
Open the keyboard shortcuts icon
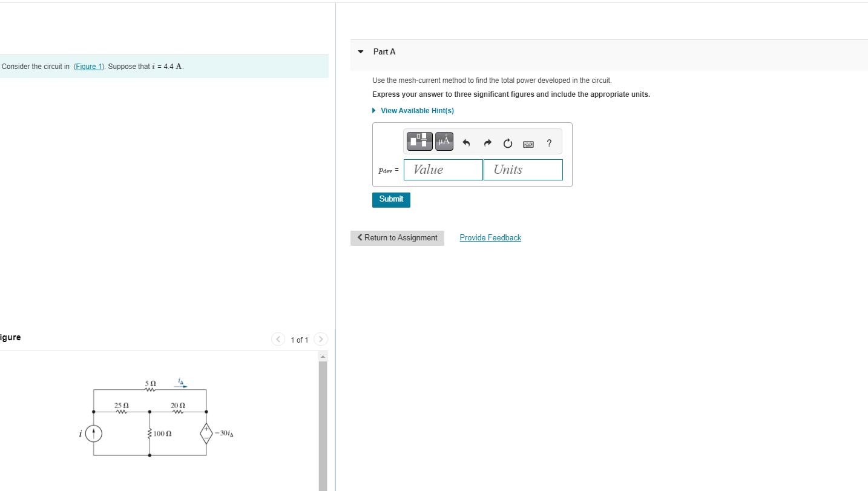click(528, 143)
